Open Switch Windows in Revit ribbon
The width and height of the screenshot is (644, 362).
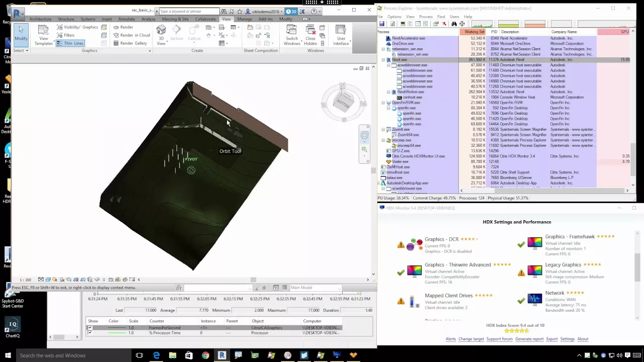[292, 35]
